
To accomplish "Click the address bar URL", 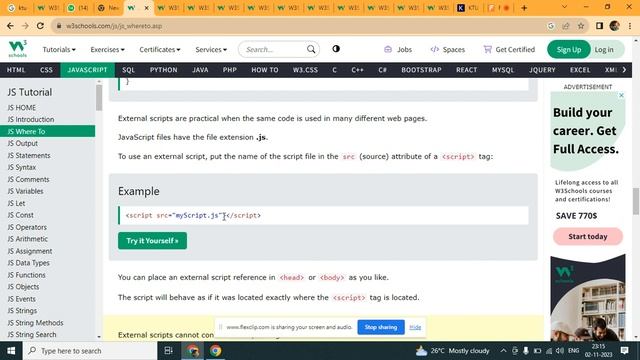I will coord(114,26).
